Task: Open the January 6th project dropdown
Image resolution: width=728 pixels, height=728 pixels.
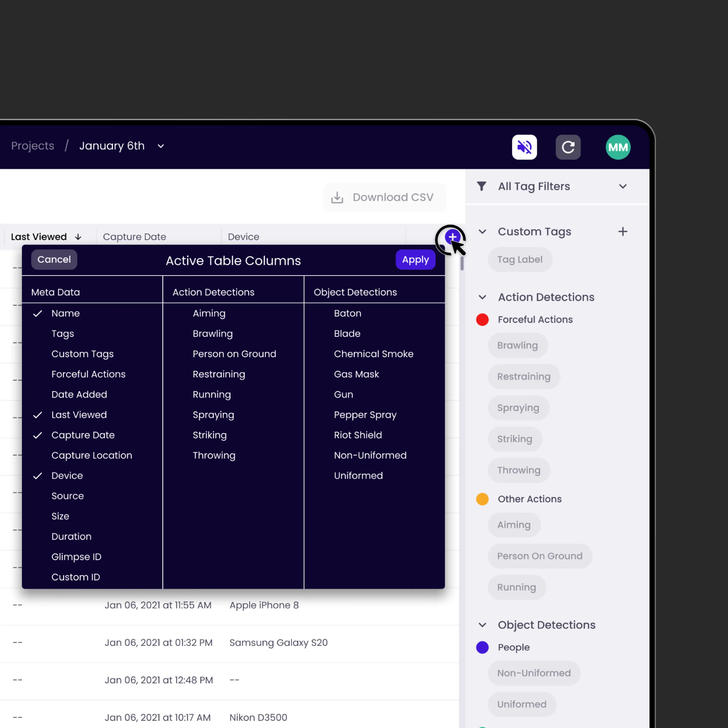Action: point(160,146)
